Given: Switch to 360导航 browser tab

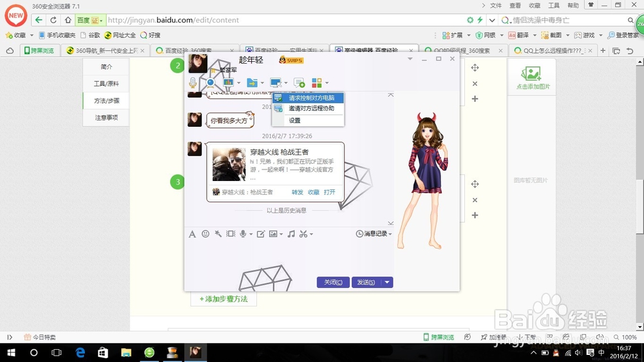Looking at the screenshot, I should click(x=105, y=50).
